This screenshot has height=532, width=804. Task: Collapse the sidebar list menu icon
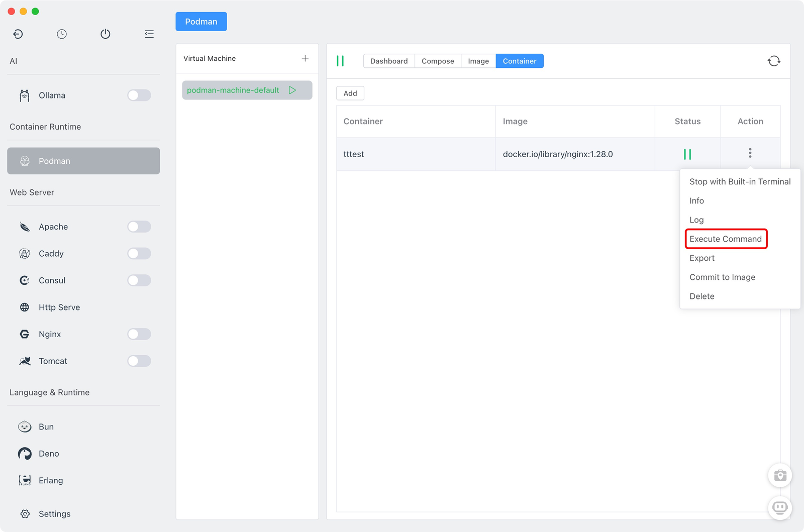coord(149,34)
